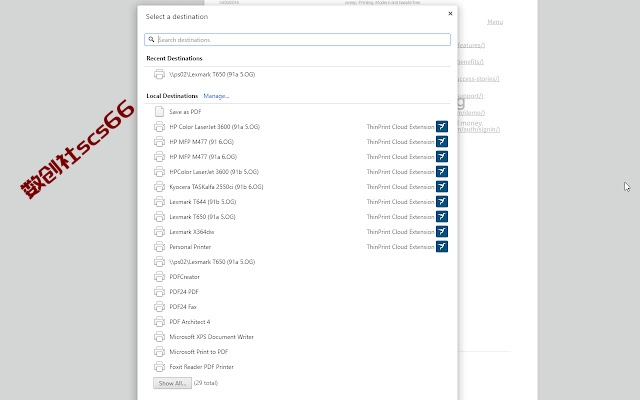640x400 pixels.
Task: Click printer icon beside PDF24 Fax
Action: [159, 307]
